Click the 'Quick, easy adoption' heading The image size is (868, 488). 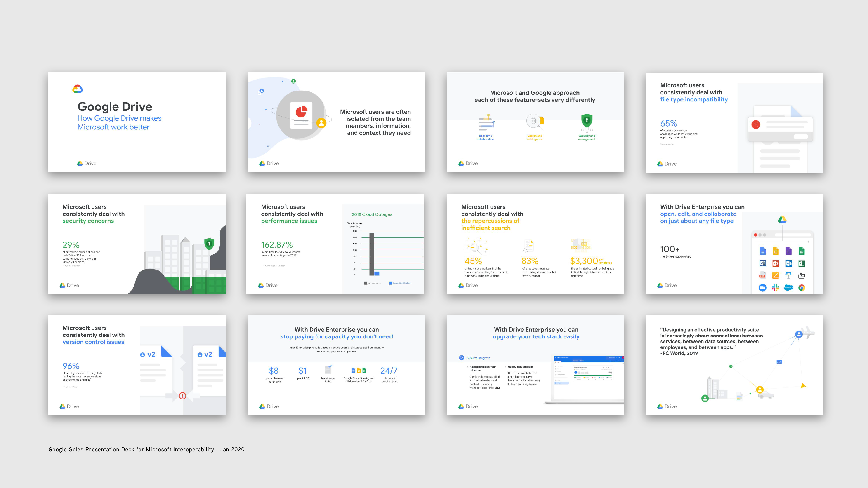[x=521, y=367]
